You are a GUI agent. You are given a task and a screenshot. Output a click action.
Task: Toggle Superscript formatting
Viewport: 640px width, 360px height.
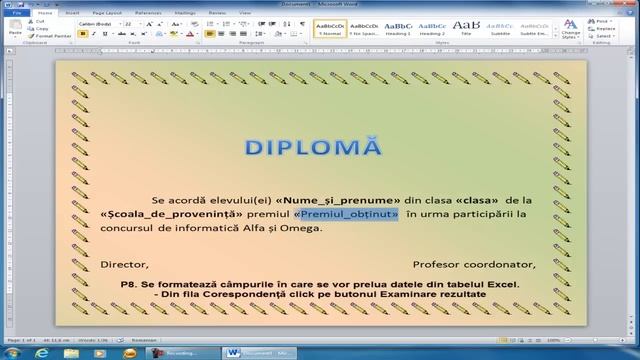click(144, 34)
